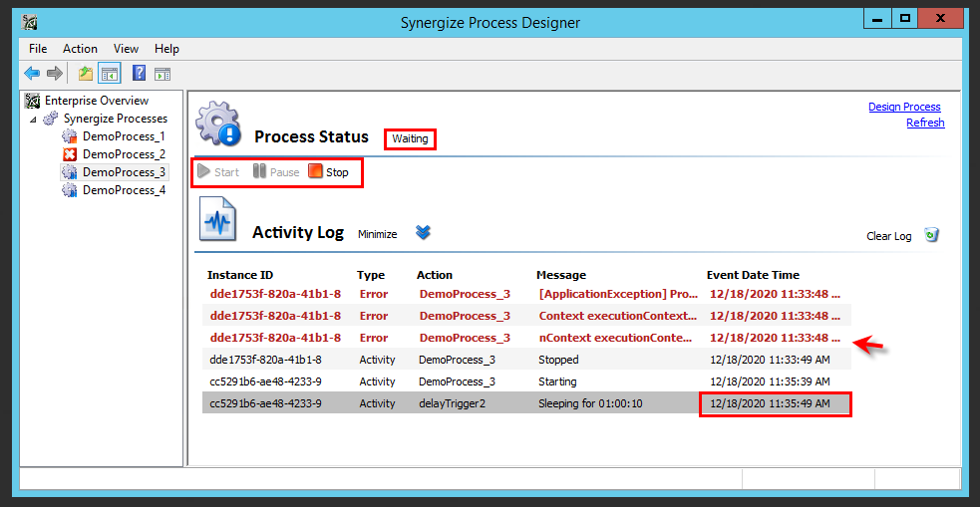
Task: Select the 'Context executionContext...' error message
Action: coord(617,316)
